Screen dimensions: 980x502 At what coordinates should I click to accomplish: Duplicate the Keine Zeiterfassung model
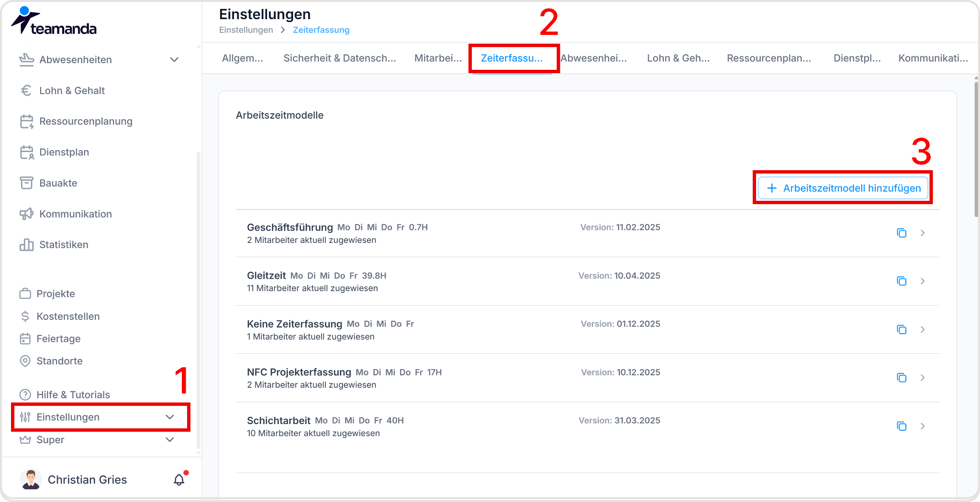[902, 329]
